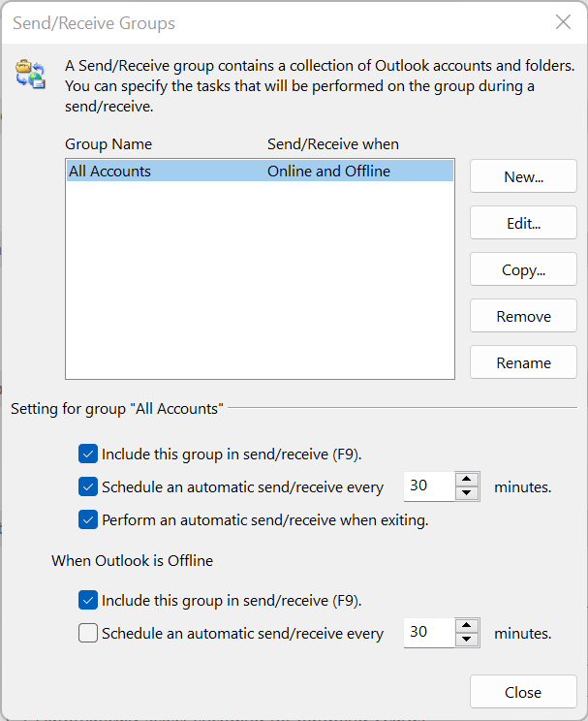Open Edit... for selected group

pos(523,224)
